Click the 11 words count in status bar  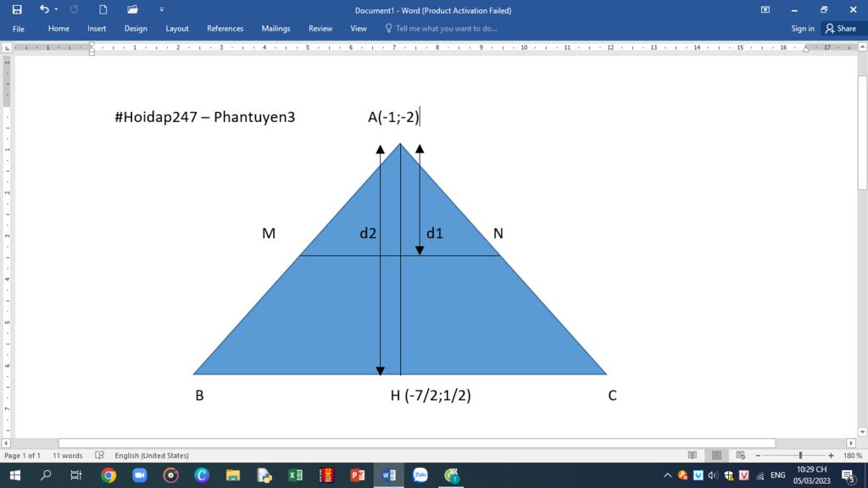(68, 455)
